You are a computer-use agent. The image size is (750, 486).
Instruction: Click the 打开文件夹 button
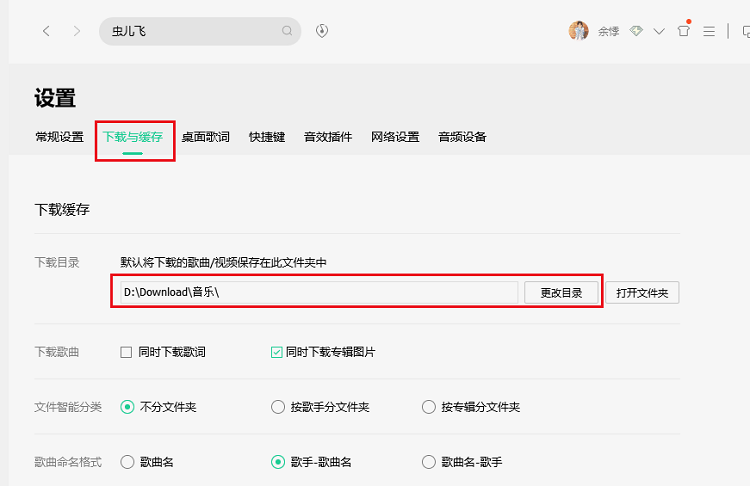pyautogui.click(x=642, y=293)
